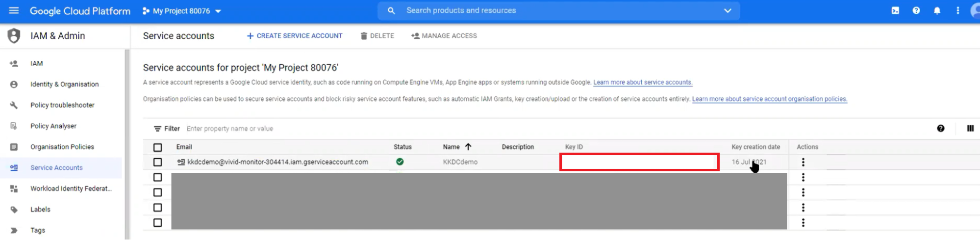This screenshot has width=980, height=240.
Task: Open the top bar three-dot settings menu
Action: tap(957, 10)
